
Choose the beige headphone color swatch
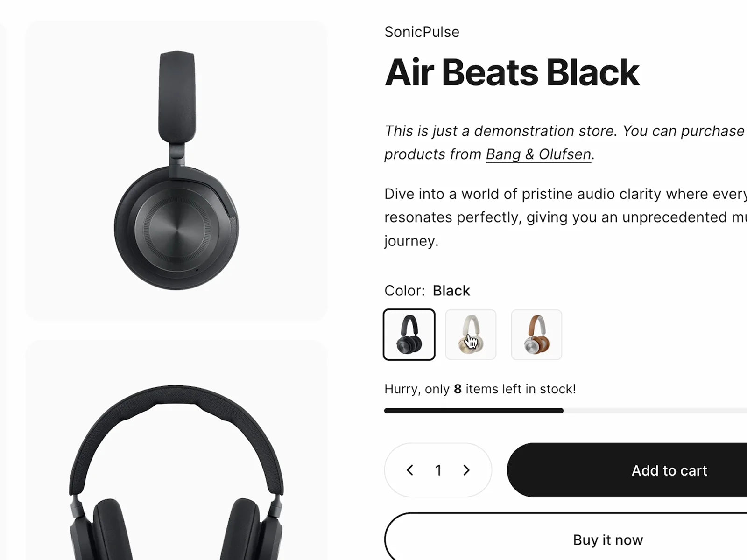coord(471,335)
